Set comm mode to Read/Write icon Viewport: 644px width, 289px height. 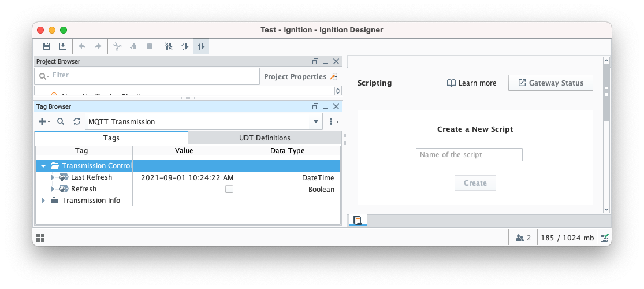pyautogui.click(x=201, y=46)
